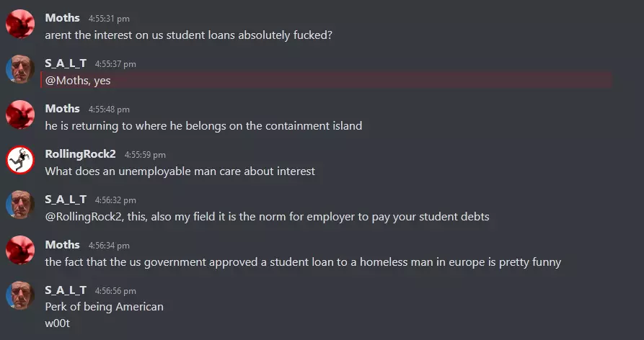Click S_A_L_T's avatar beside the 4:56:32 pm message
Image resolution: width=644 pixels, height=340 pixels.
(19, 205)
